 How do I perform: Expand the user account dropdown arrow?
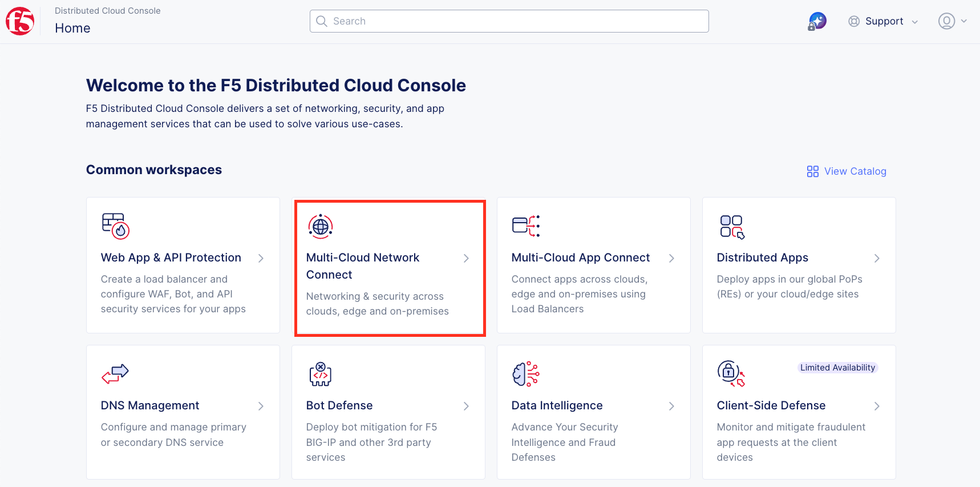click(x=964, y=21)
